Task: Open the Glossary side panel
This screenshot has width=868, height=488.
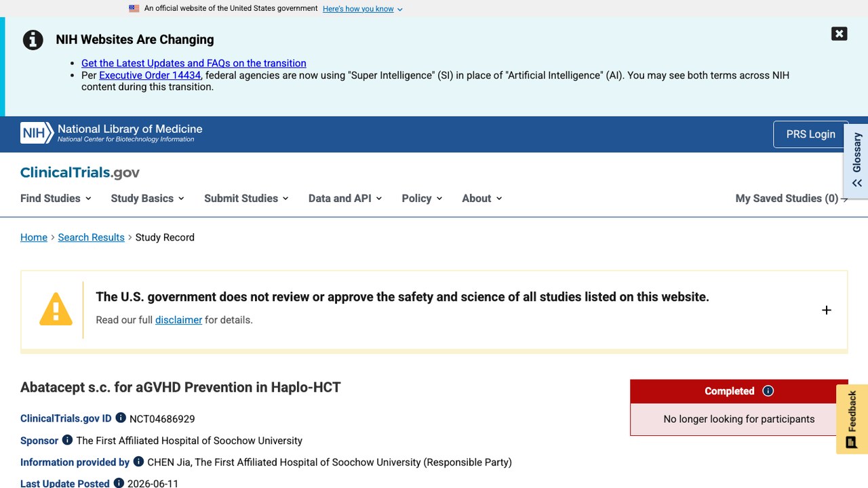Action: (x=856, y=161)
